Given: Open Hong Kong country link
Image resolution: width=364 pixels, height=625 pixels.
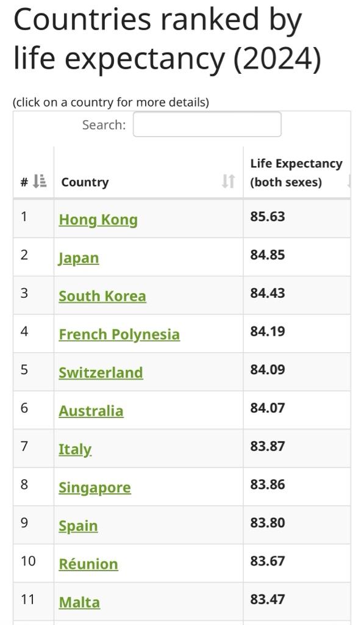Looking at the screenshot, I should pyautogui.click(x=98, y=220).
